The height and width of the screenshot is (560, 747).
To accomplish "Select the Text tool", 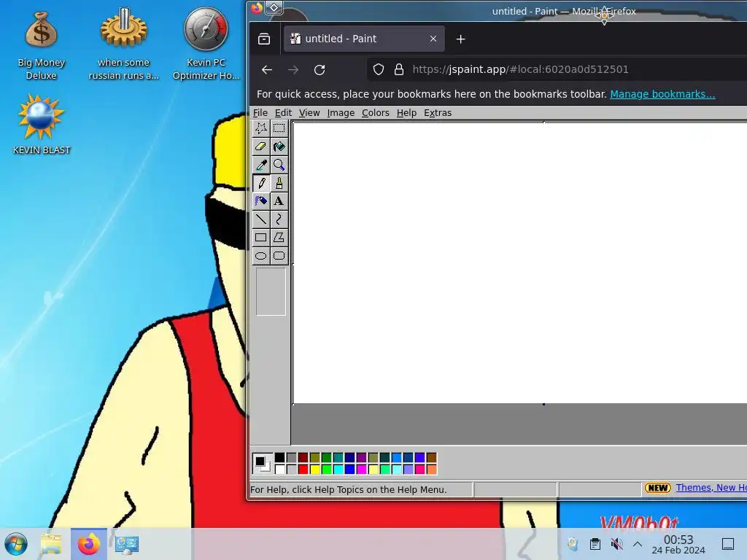I will [279, 201].
